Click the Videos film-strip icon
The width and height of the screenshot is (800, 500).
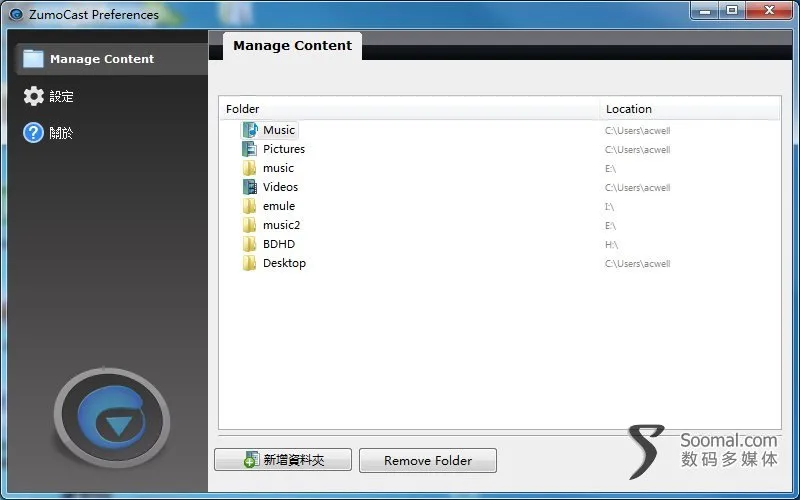click(x=249, y=187)
